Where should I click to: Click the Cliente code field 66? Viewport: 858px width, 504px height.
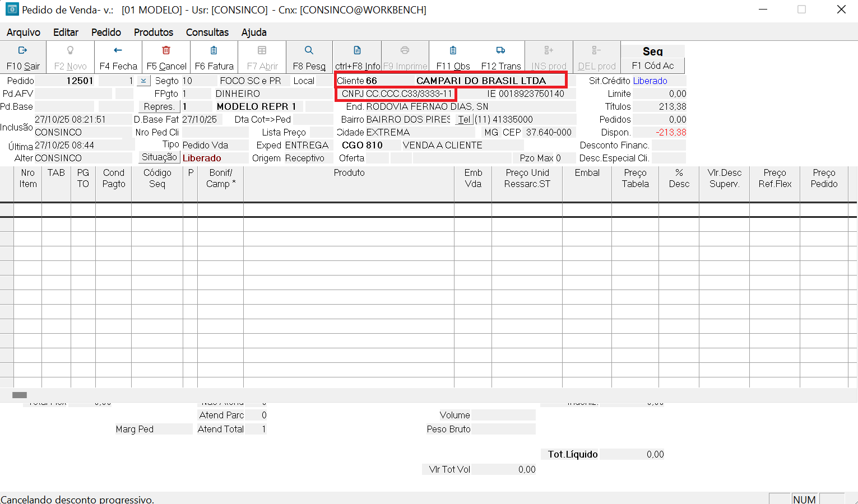389,81
